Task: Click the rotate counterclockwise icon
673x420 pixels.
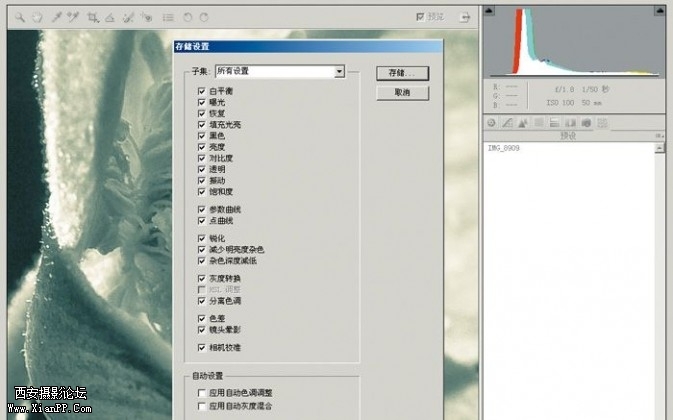Action: point(188,17)
